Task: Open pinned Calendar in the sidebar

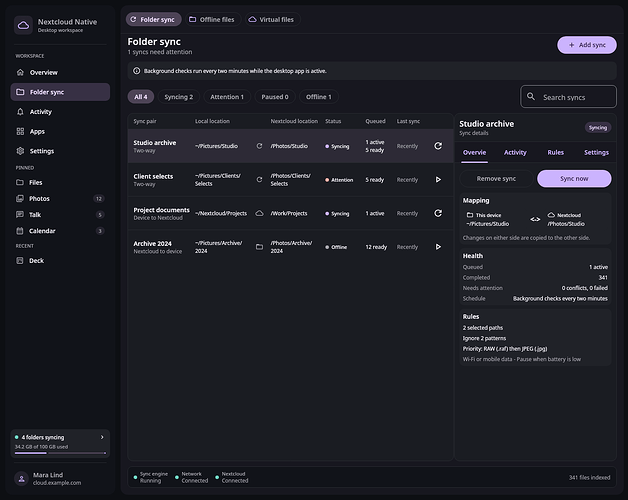Action: click(60, 231)
